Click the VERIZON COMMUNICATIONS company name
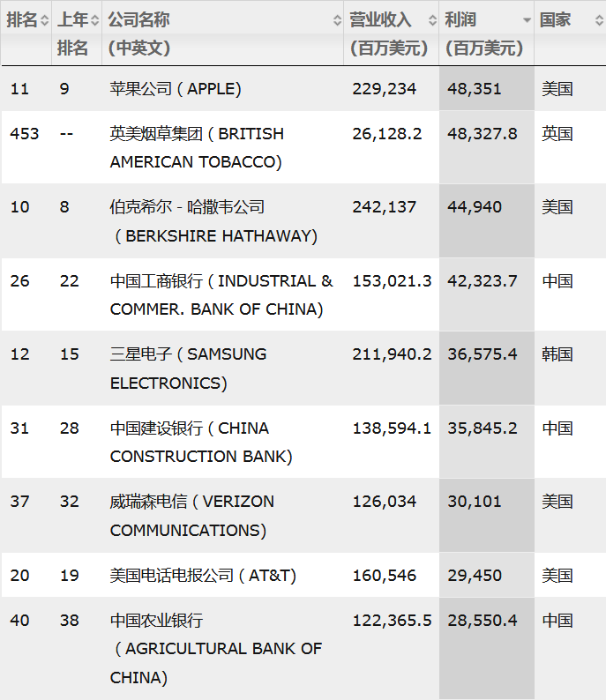The image size is (606, 700). (x=192, y=516)
